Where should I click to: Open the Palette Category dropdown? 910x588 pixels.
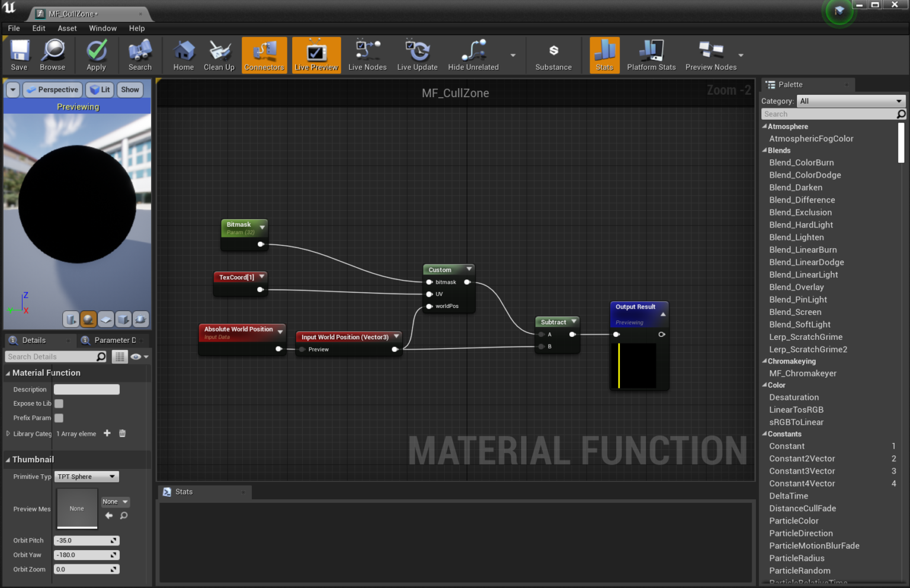[851, 101]
